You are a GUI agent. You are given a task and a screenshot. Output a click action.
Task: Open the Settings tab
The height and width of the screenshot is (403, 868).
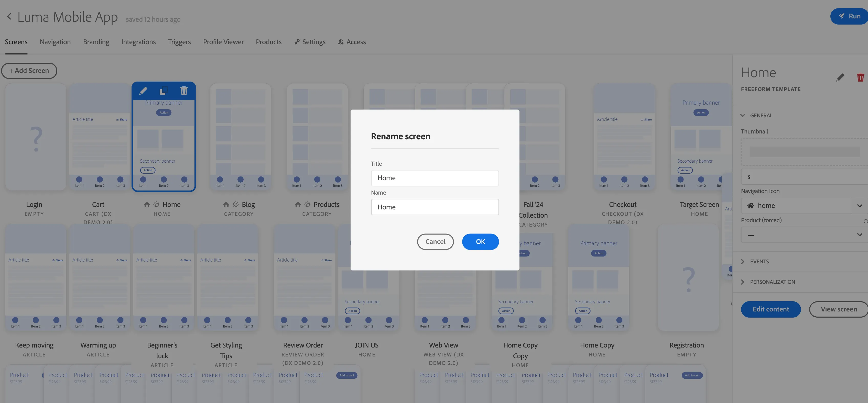click(x=310, y=42)
